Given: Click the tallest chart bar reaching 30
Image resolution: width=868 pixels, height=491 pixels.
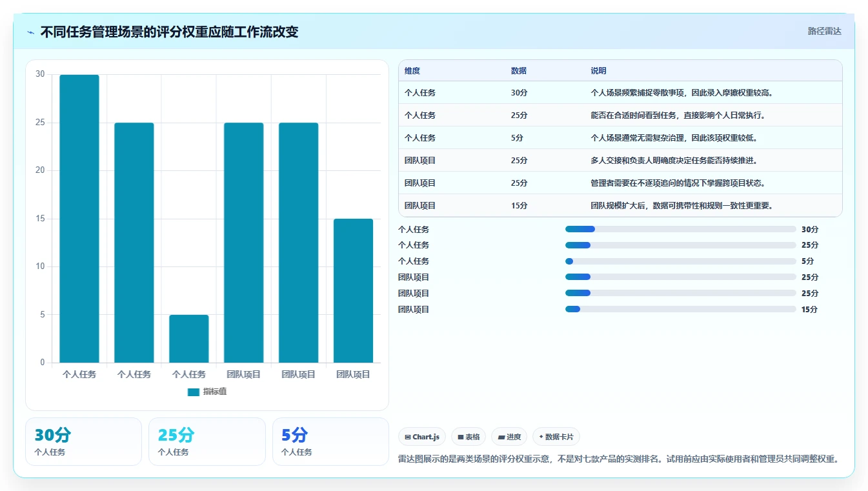Looking at the screenshot, I should [79, 219].
